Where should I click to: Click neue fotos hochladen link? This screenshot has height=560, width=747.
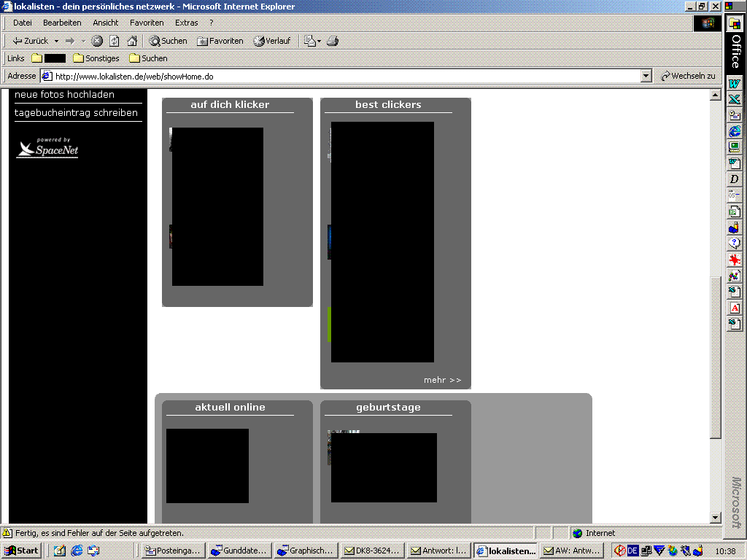coord(64,94)
